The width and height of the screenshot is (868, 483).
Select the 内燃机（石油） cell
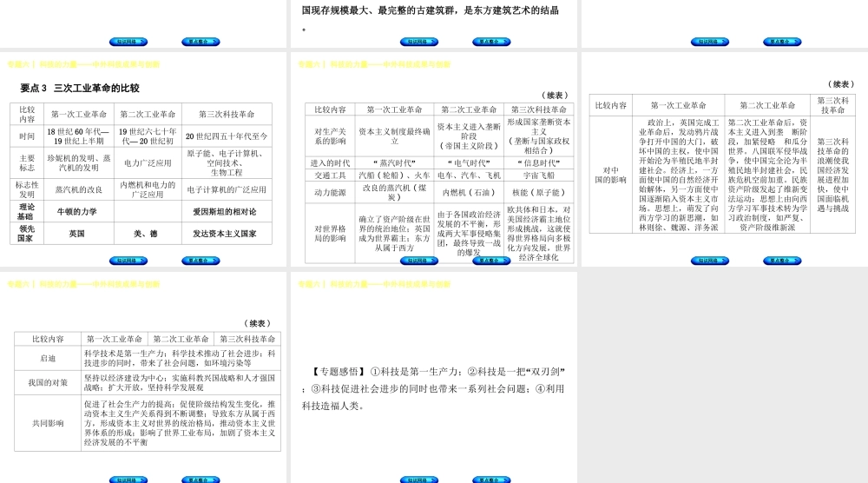coord(469,192)
